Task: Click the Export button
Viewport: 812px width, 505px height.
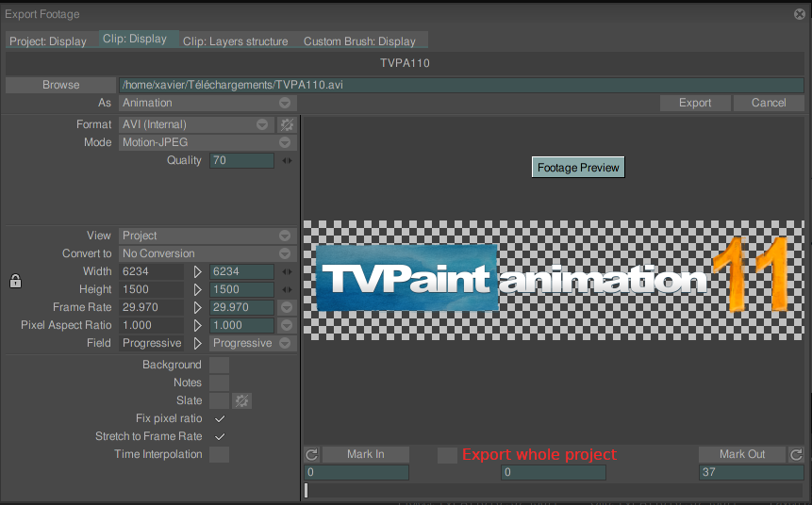Action: point(695,103)
